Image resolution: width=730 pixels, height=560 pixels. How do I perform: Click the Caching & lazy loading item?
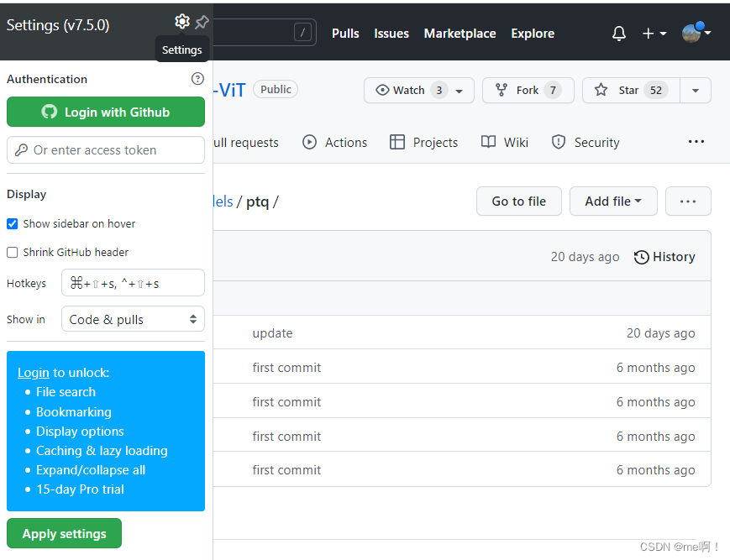pos(102,451)
